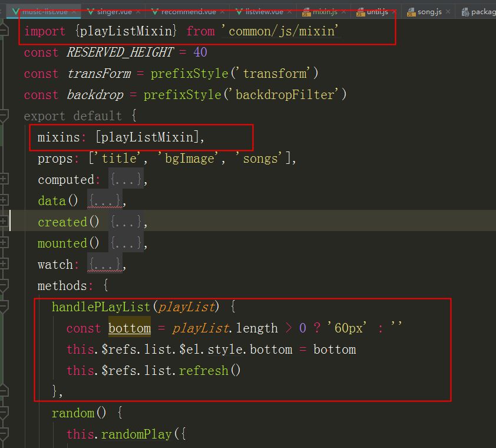Viewport: 496px width, 448px height.
Task: Open the singer.vue tab
Action: (x=114, y=12)
